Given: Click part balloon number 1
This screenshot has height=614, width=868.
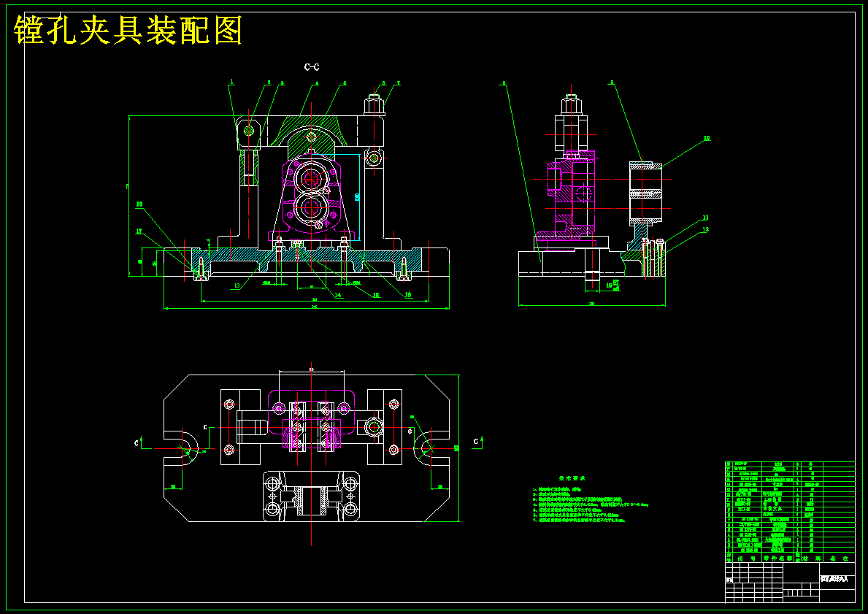Looking at the screenshot, I should pos(232,82).
